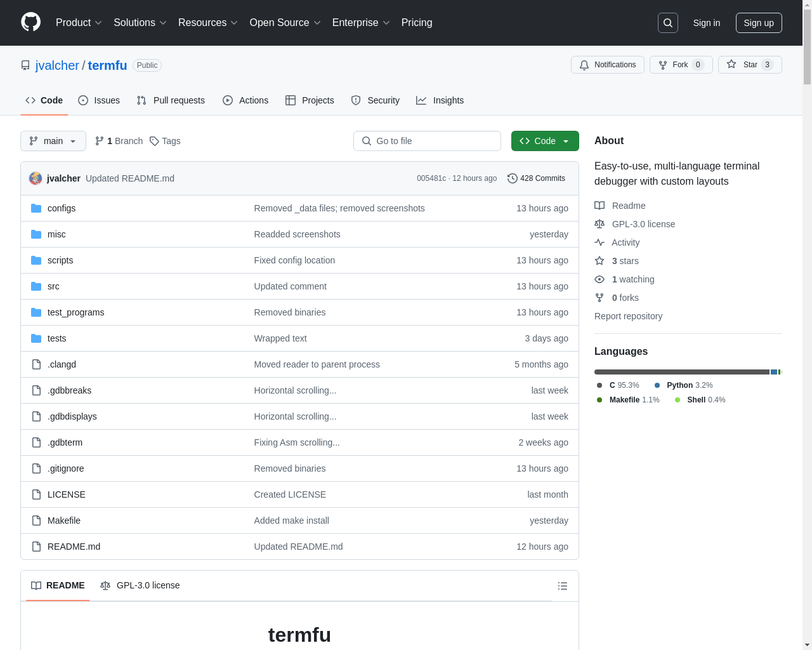Click the page vertical scrollbar
The image size is (812, 650).
tap(807, 325)
